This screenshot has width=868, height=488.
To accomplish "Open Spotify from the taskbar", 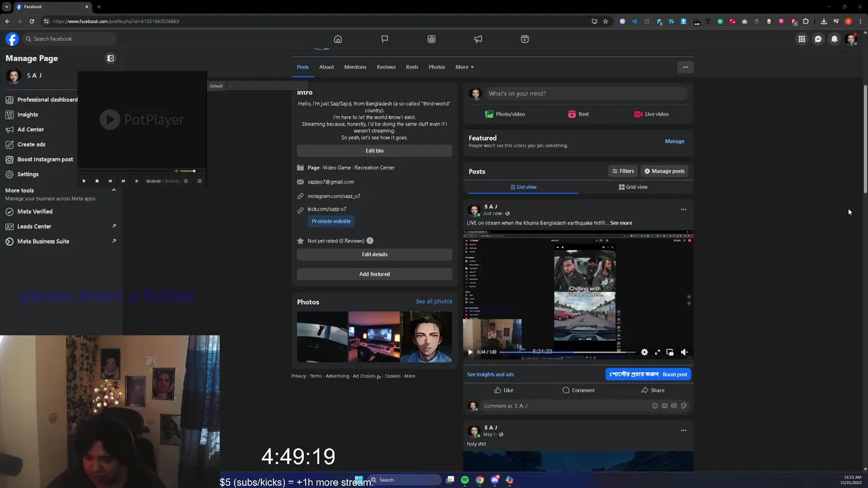I will 465,480.
